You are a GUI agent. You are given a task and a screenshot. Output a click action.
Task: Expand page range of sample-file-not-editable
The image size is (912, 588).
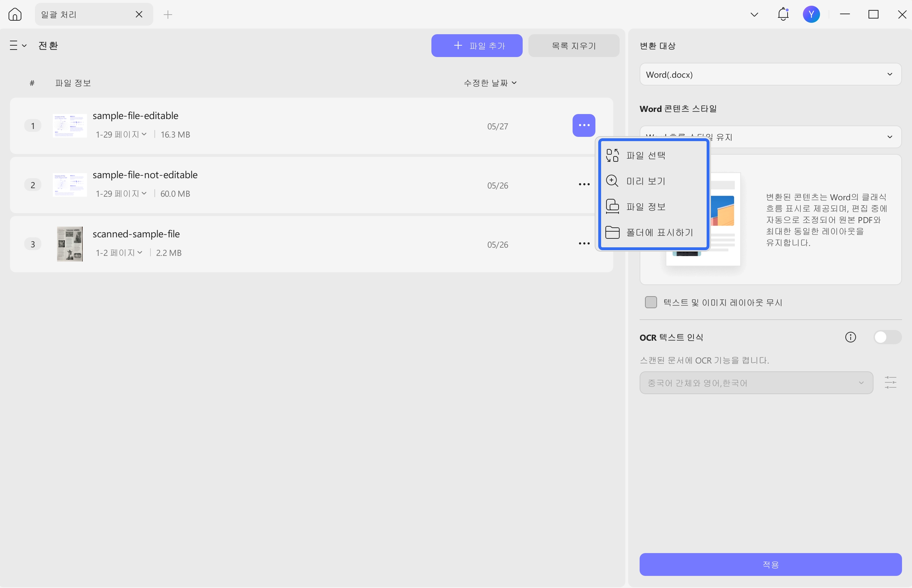[121, 194]
